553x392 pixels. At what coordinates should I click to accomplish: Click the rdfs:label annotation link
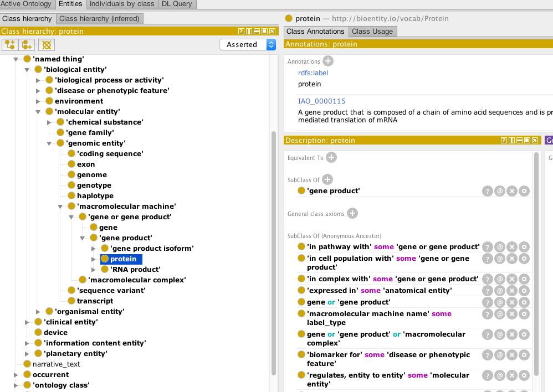click(x=313, y=73)
